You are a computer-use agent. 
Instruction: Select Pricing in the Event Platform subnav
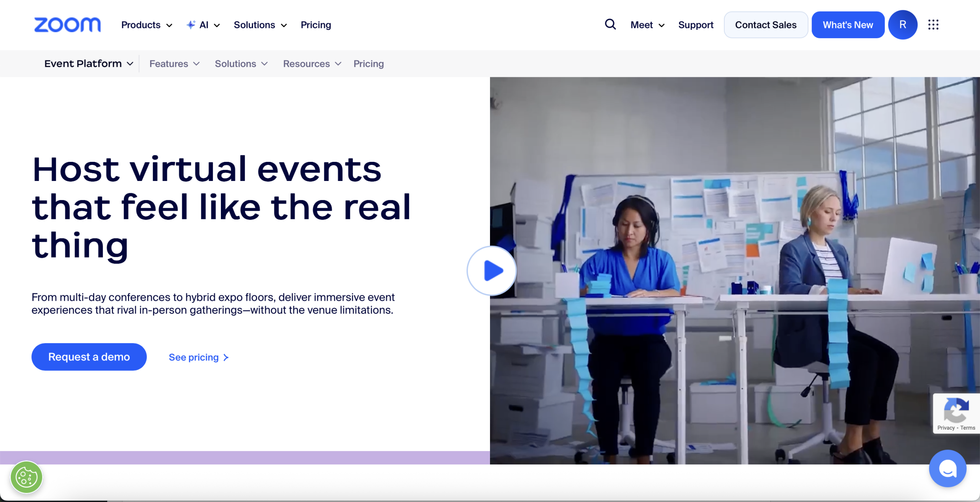(368, 64)
